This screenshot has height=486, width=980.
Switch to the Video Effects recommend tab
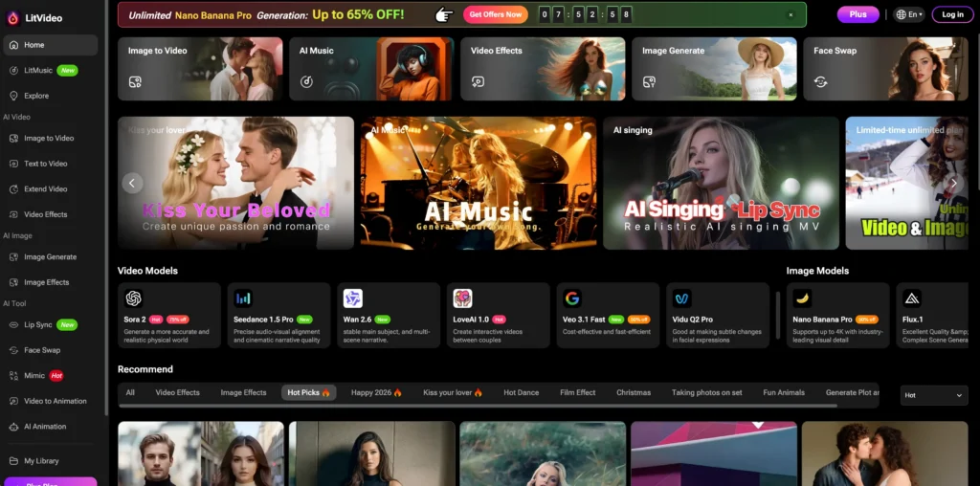click(177, 392)
